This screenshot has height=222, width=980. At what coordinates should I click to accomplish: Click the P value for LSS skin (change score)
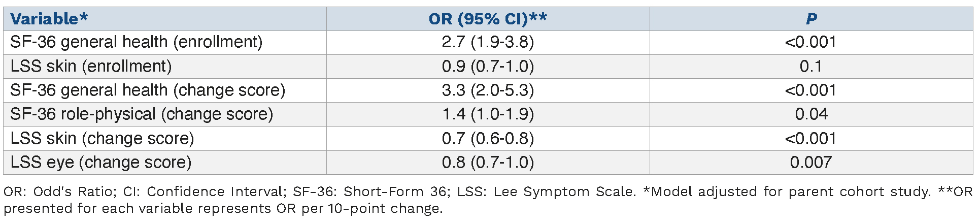click(x=811, y=138)
